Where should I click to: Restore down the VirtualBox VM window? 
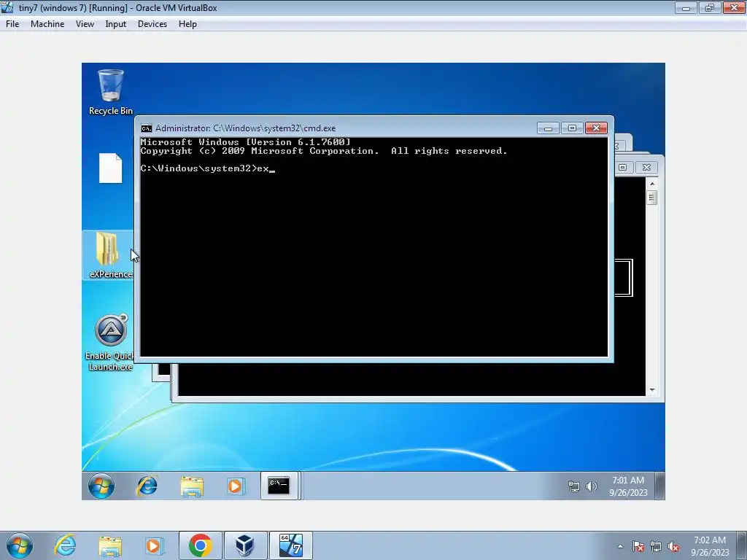point(710,7)
